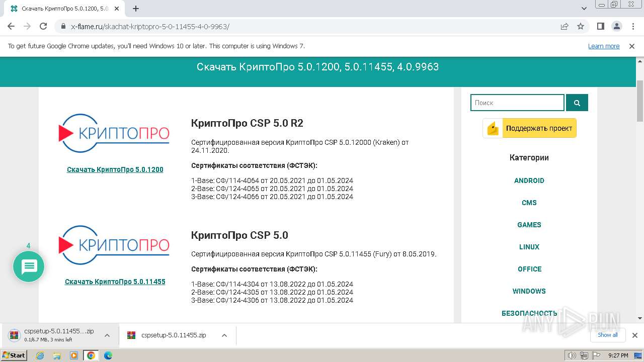Click Show all downloads button
The image size is (644, 362).
click(x=608, y=335)
